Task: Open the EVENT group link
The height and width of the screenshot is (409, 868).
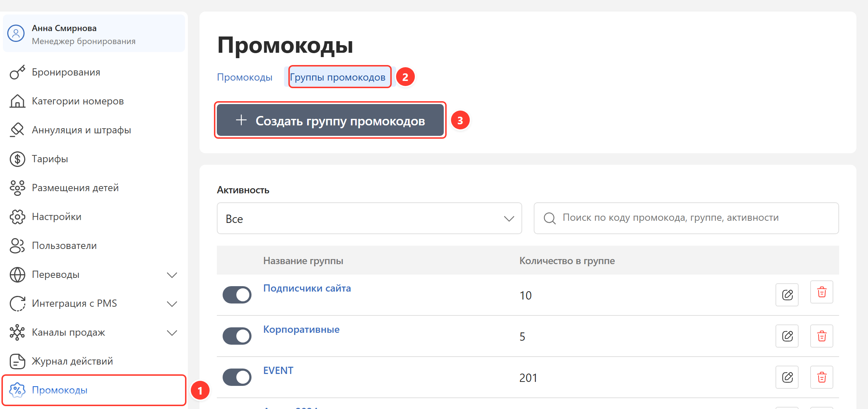Action: 278,371
